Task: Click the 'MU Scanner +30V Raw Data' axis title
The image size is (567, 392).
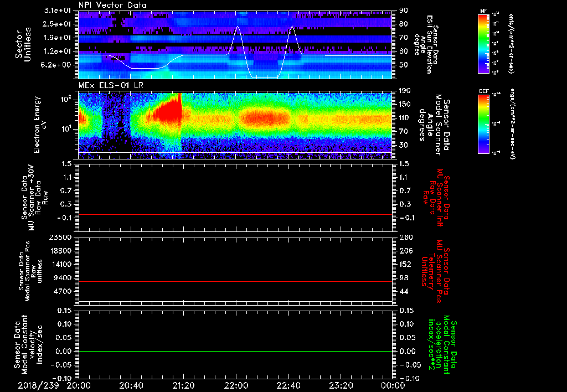Action: coord(34,198)
